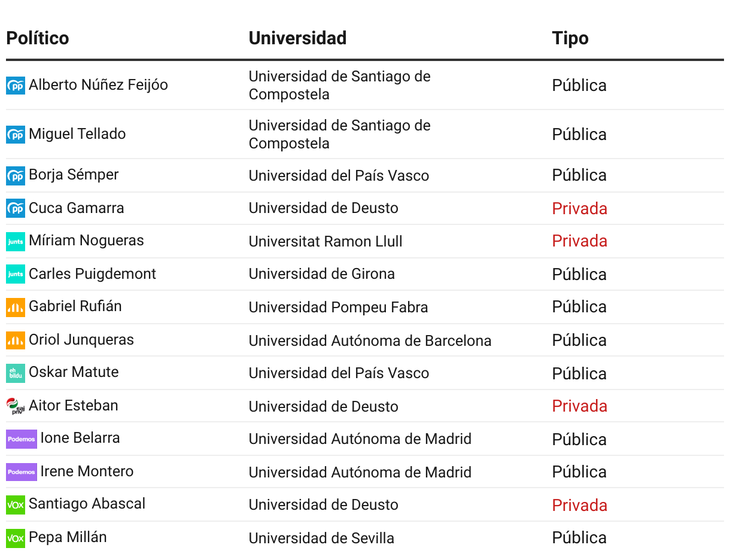Click the PP logo next to Cuca Gamarra
The height and width of the screenshot is (560, 730).
pyautogui.click(x=16, y=209)
